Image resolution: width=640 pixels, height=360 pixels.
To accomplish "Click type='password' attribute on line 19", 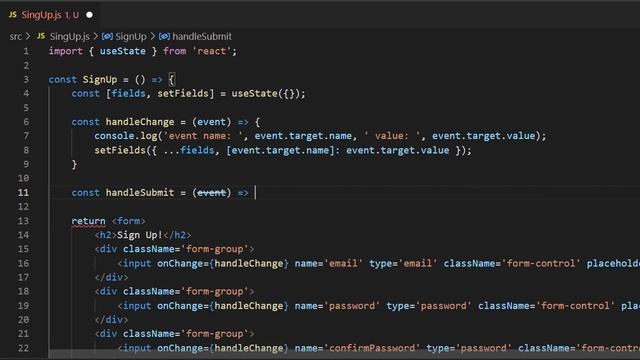I will [x=429, y=306].
